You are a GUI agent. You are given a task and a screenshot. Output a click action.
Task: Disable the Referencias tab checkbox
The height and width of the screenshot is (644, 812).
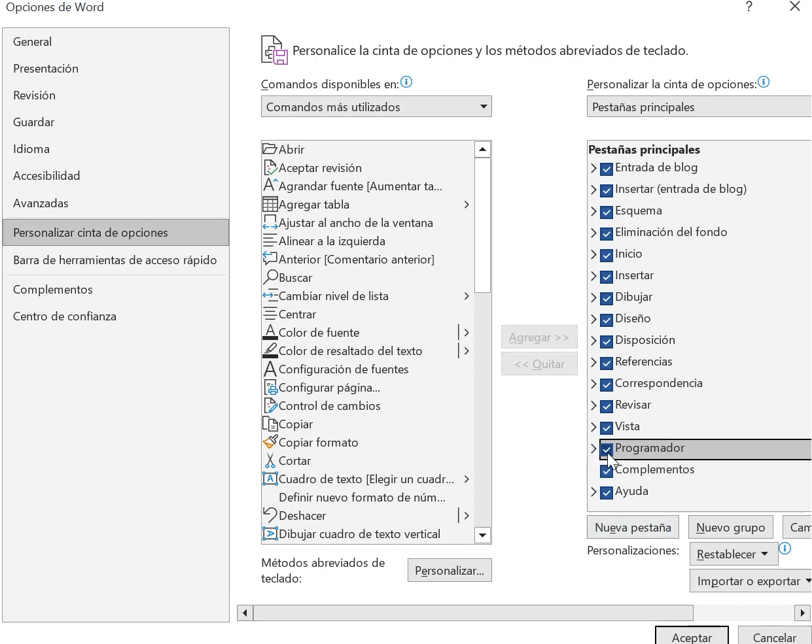[x=607, y=362]
